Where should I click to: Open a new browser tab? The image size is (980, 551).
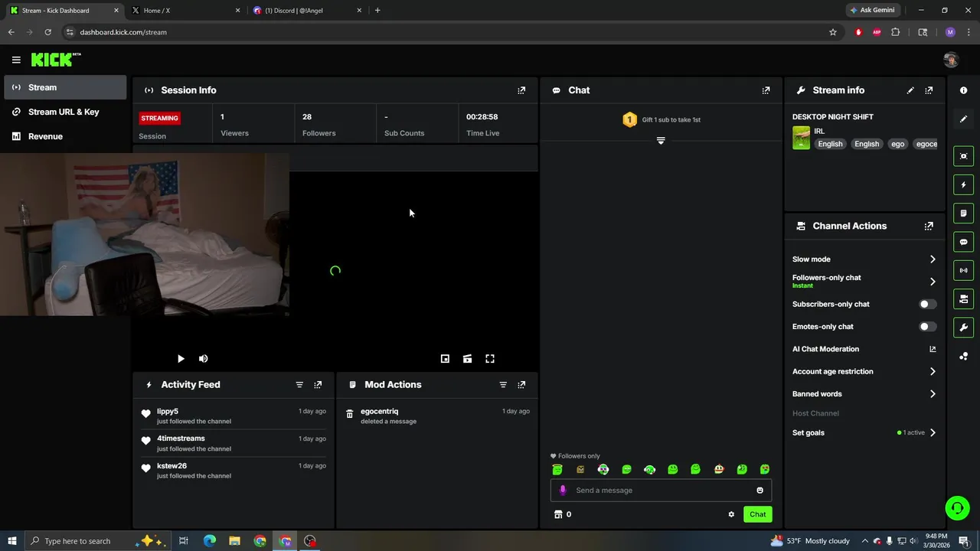377,11
